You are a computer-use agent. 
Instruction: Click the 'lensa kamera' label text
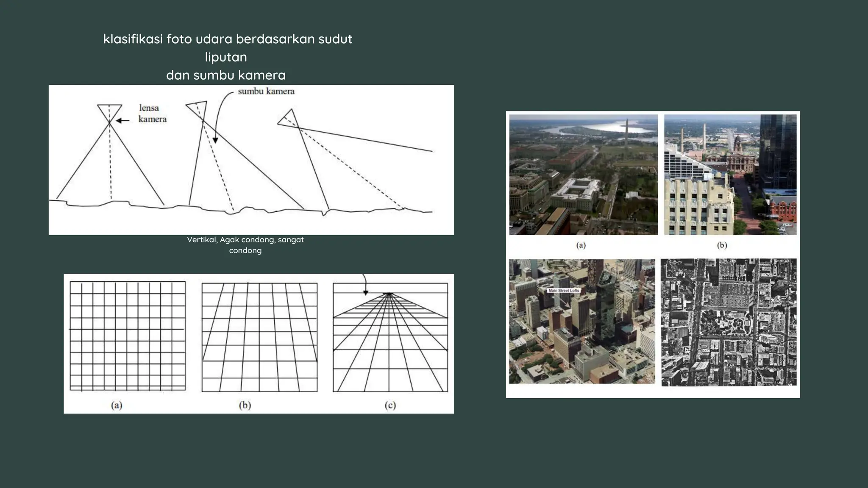pos(152,114)
